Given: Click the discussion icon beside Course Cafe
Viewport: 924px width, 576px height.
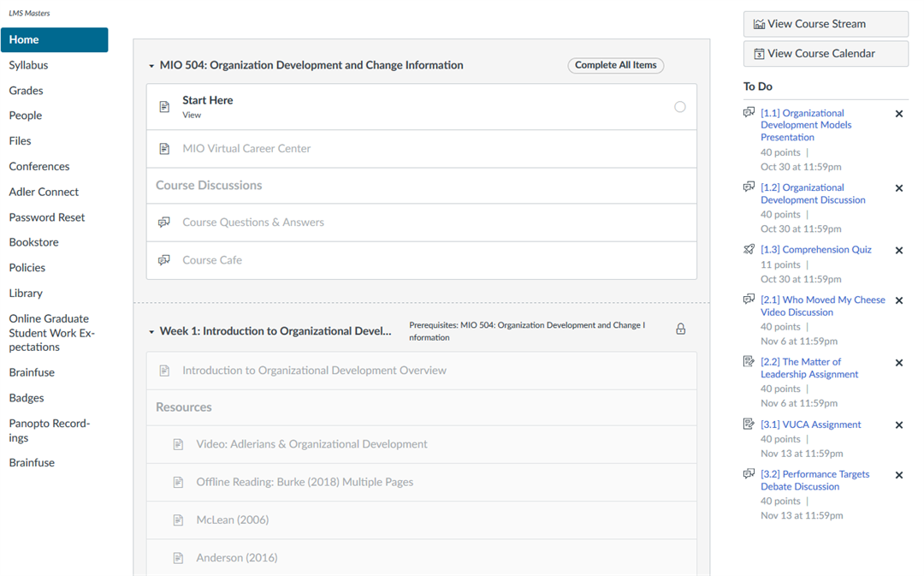Looking at the screenshot, I should tap(164, 259).
